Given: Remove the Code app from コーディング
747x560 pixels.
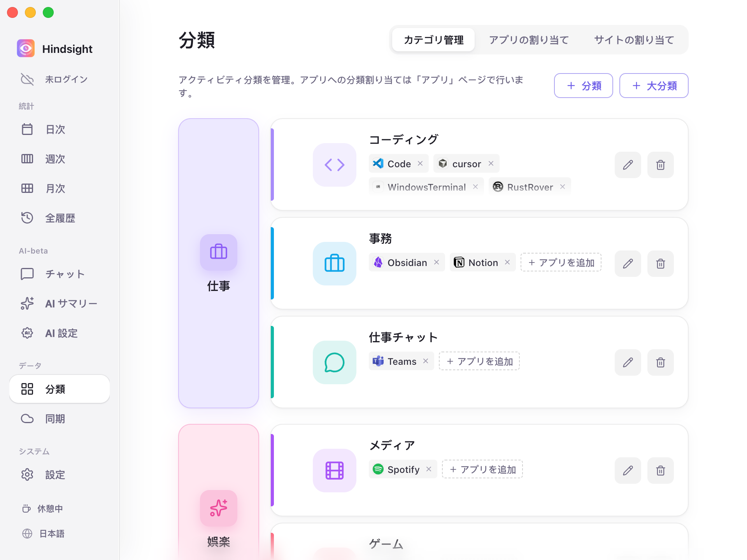Looking at the screenshot, I should 420,164.
